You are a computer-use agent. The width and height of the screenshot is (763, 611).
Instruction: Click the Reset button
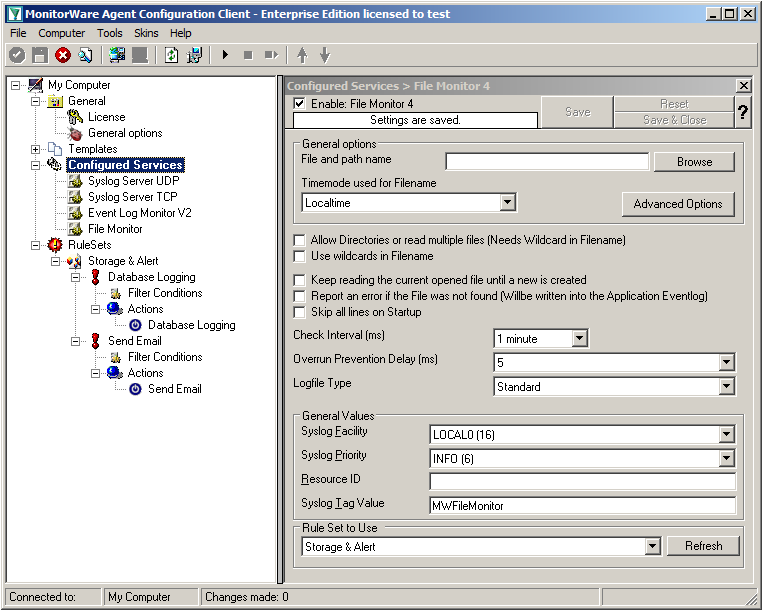pos(674,104)
